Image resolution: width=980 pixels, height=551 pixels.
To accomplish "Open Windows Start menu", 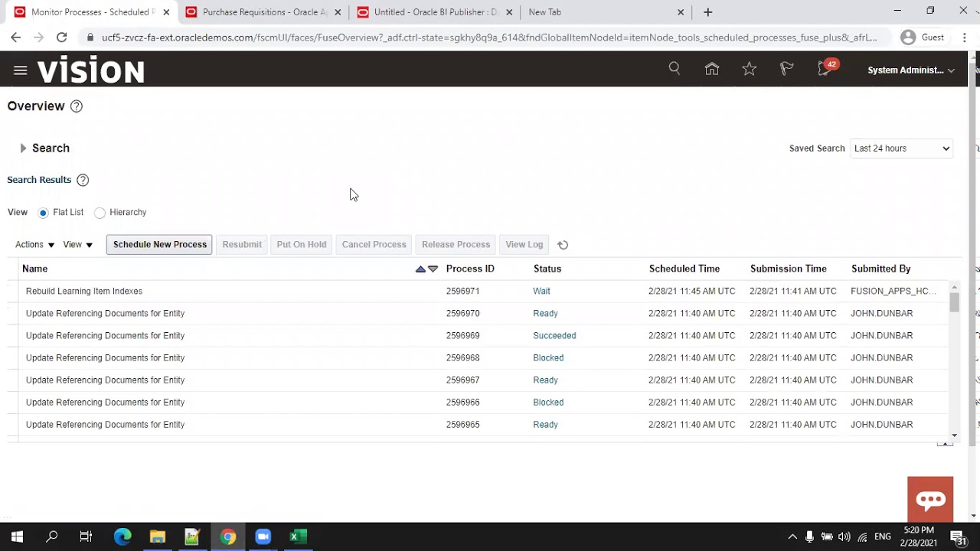I will tap(17, 536).
